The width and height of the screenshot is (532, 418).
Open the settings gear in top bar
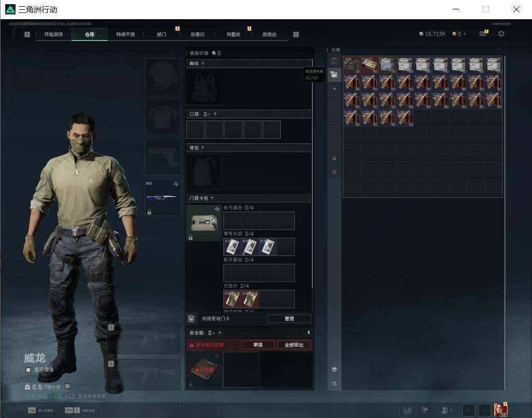point(501,34)
